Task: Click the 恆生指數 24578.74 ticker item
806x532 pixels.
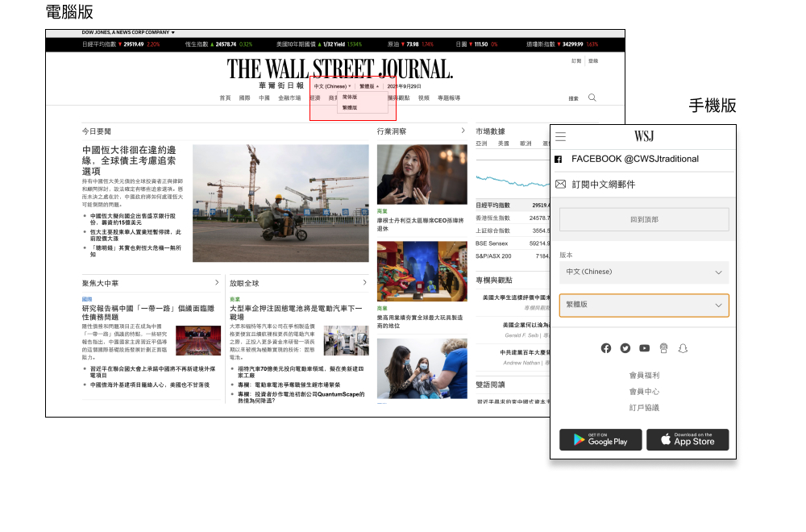Action: click(218, 44)
